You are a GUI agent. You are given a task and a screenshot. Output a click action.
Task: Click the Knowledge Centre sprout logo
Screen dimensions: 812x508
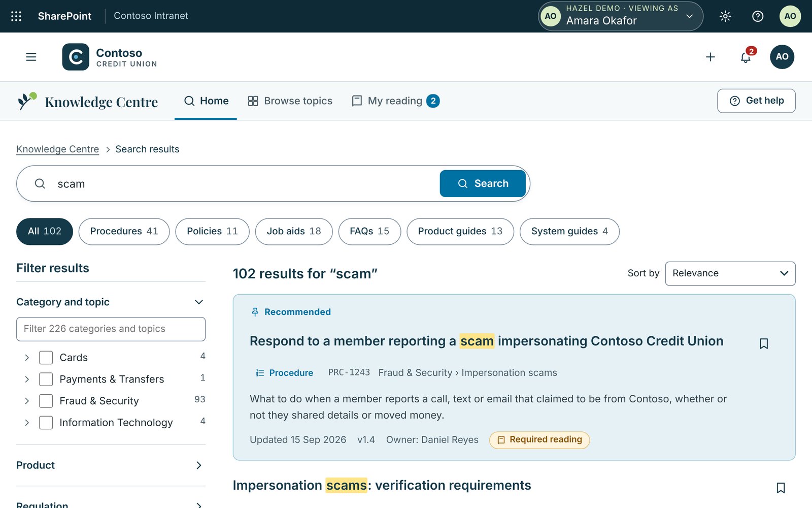pyautogui.click(x=27, y=101)
